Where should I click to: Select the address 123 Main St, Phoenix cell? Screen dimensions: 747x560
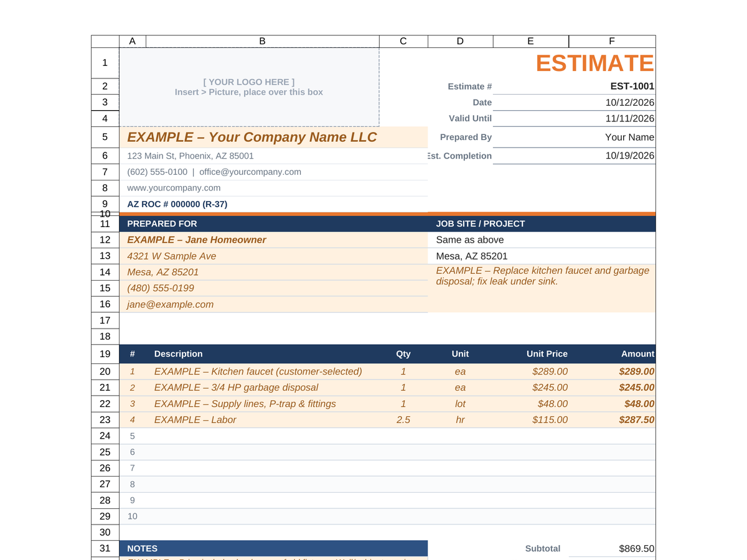pyautogui.click(x=274, y=156)
